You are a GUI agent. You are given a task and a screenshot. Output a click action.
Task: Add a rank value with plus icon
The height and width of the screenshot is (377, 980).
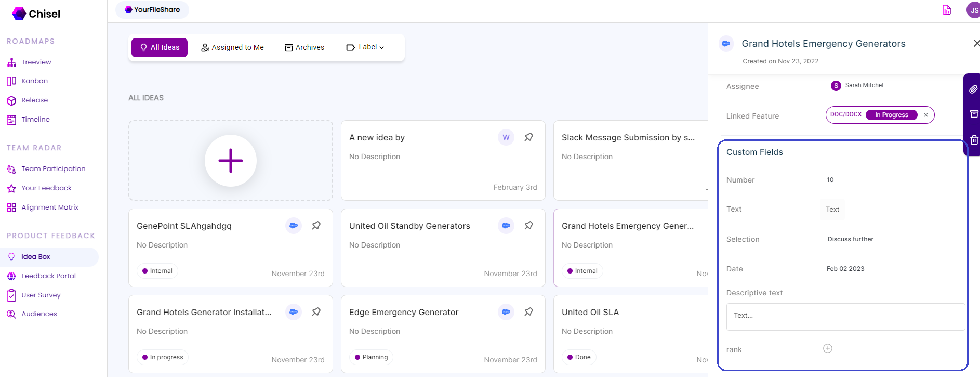[x=828, y=348]
